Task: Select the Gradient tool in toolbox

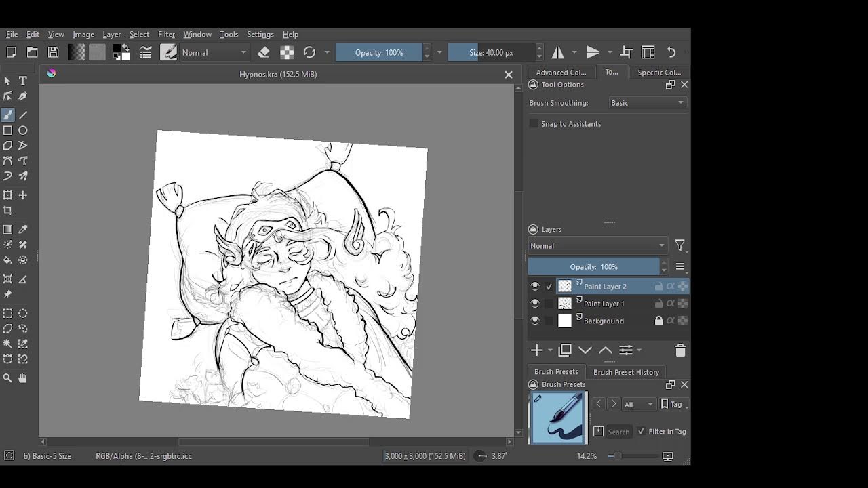Action: [7, 230]
